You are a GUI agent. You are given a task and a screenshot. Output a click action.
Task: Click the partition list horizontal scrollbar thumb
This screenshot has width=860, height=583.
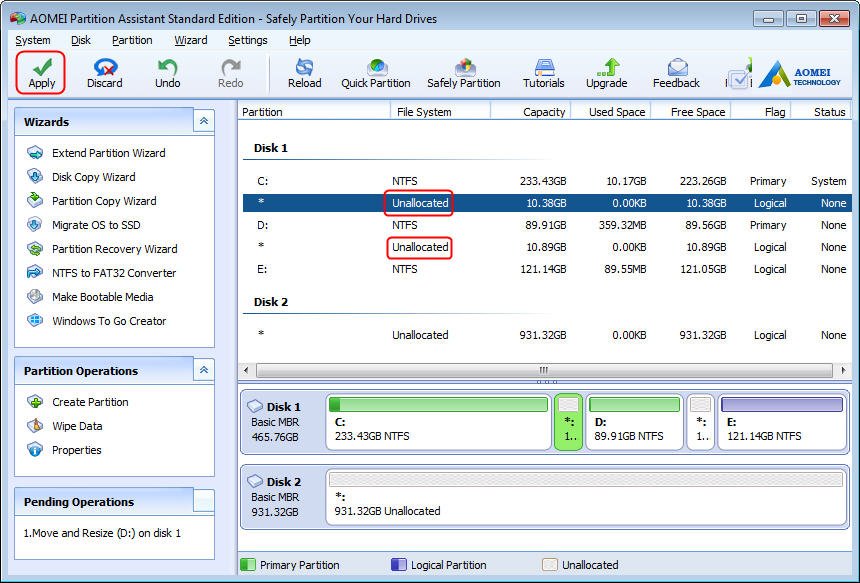pos(544,370)
